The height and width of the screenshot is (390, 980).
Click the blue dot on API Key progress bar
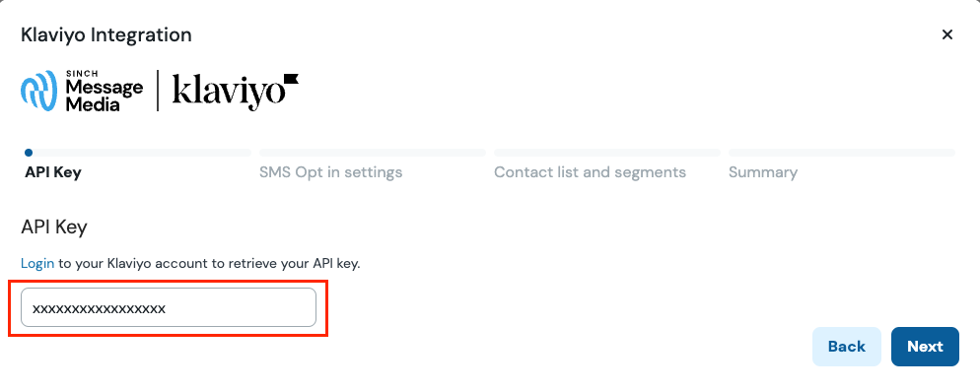click(29, 153)
